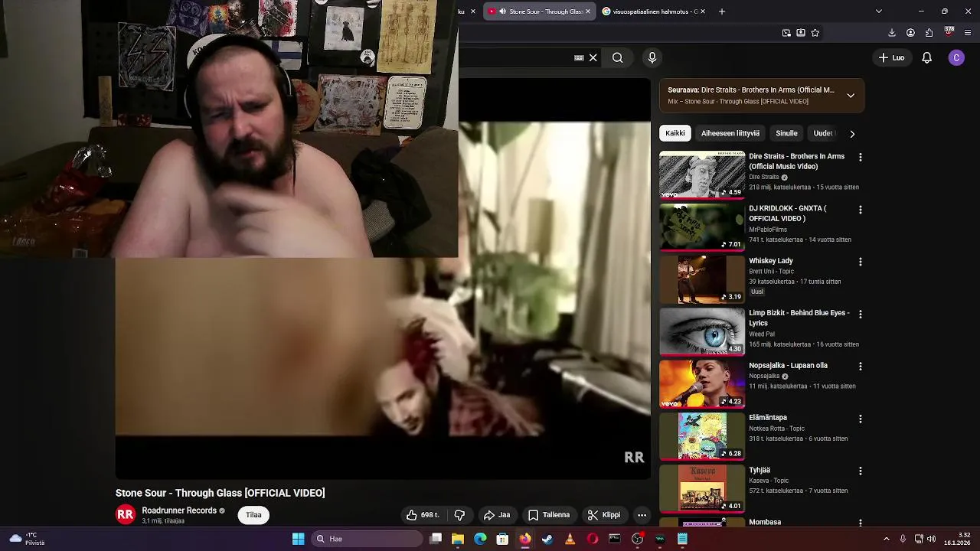Open more actions ellipsis below video
Screen dimensions: 980x551
[x=642, y=515]
